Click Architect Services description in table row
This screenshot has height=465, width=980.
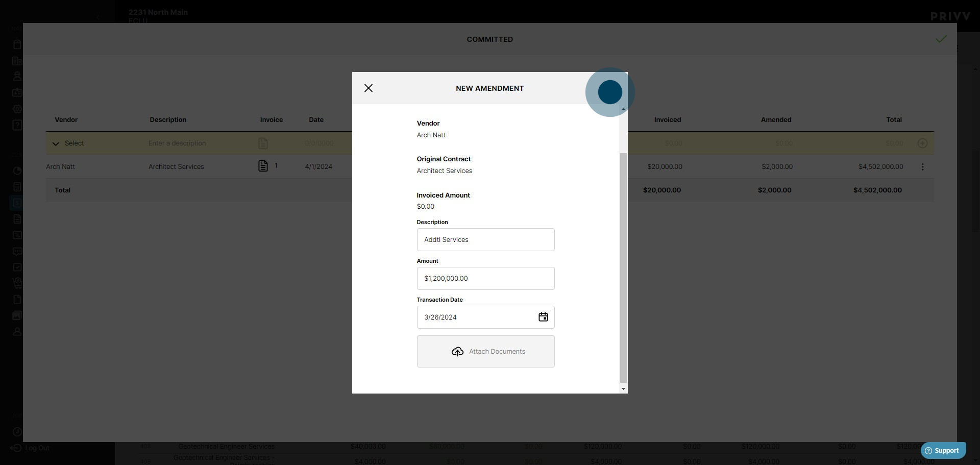[x=176, y=167]
